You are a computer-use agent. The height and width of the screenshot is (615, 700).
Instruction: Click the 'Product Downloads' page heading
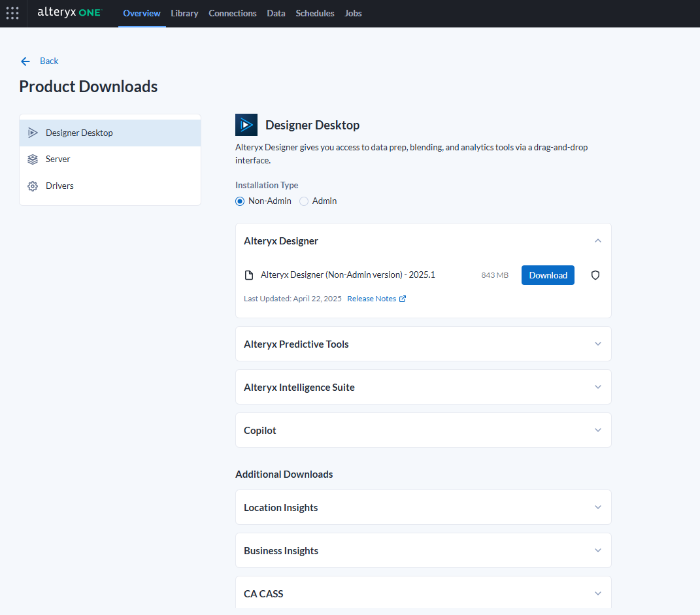coord(88,86)
